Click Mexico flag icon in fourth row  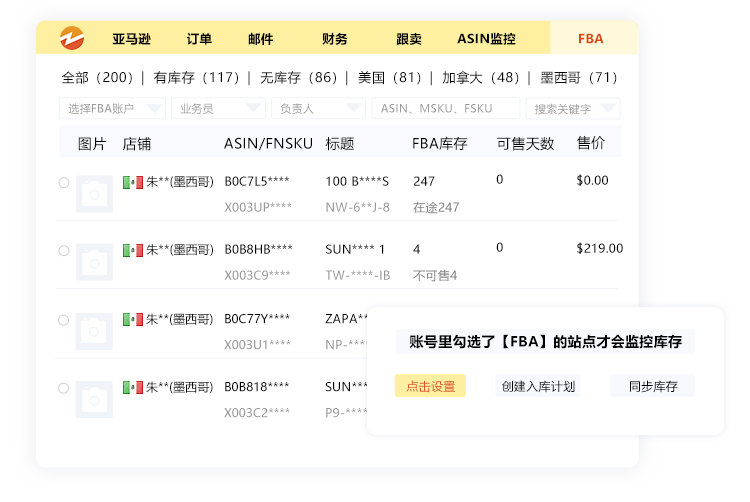[133, 387]
